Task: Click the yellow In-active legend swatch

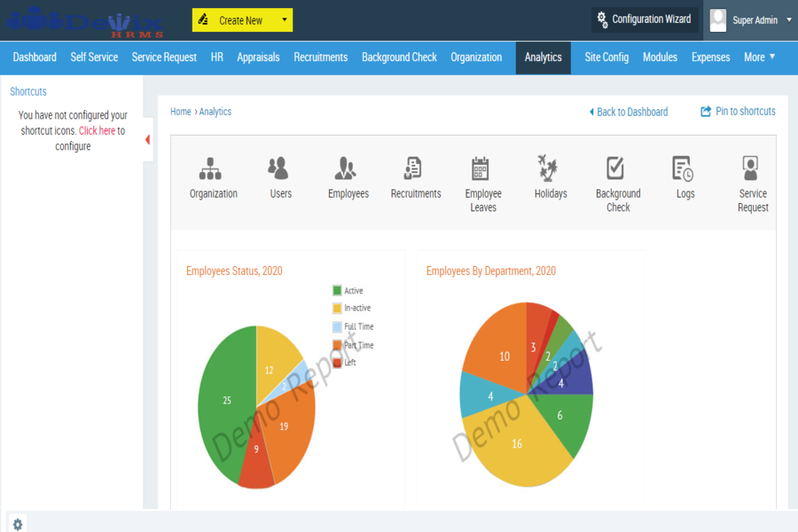Action: [337, 308]
